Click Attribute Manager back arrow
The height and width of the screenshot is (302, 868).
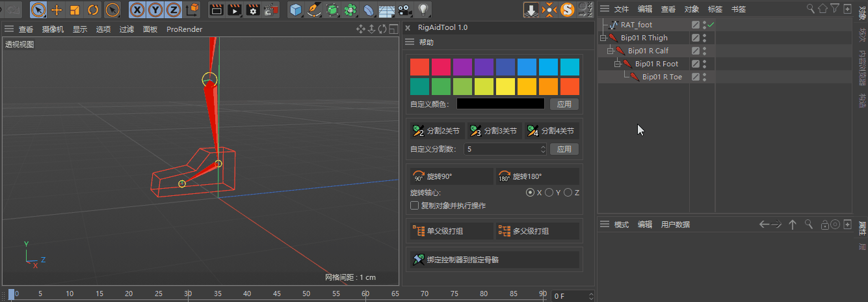tap(765, 225)
